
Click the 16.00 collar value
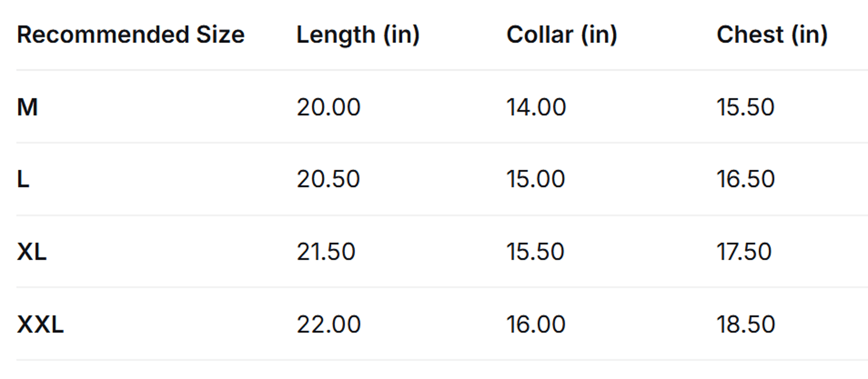pyautogui.click(x=536, y=325)
